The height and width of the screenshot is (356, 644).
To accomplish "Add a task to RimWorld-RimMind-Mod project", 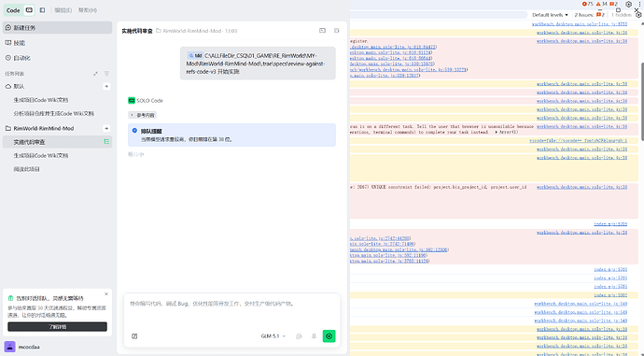I will pos(106,128).
